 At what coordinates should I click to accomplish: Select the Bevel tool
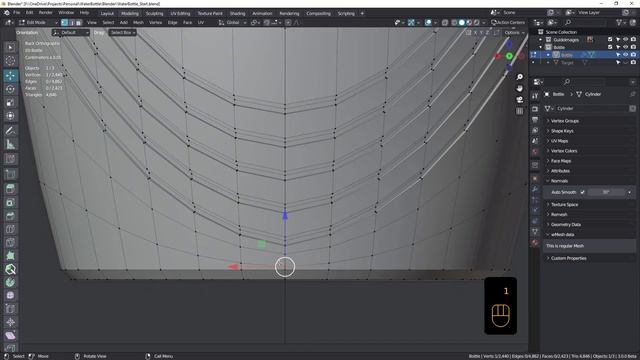pos(11,216)
